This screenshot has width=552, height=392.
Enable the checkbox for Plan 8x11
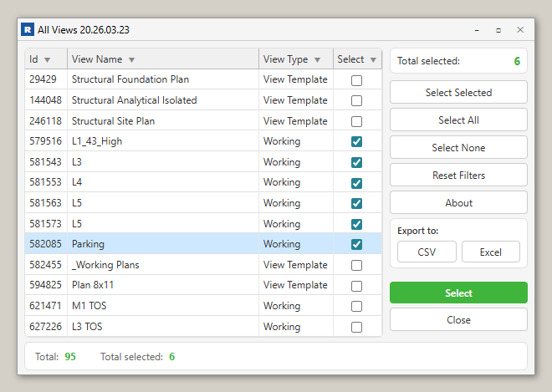click(x=357, y=286)
